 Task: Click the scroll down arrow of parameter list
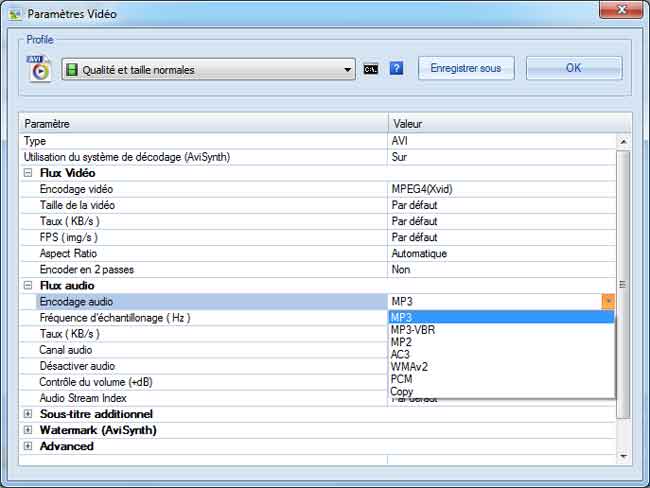(624, 455)
